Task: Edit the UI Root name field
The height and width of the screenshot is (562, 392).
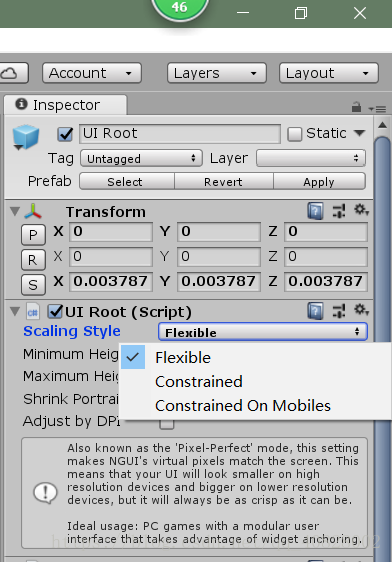Action: (180, 134)
